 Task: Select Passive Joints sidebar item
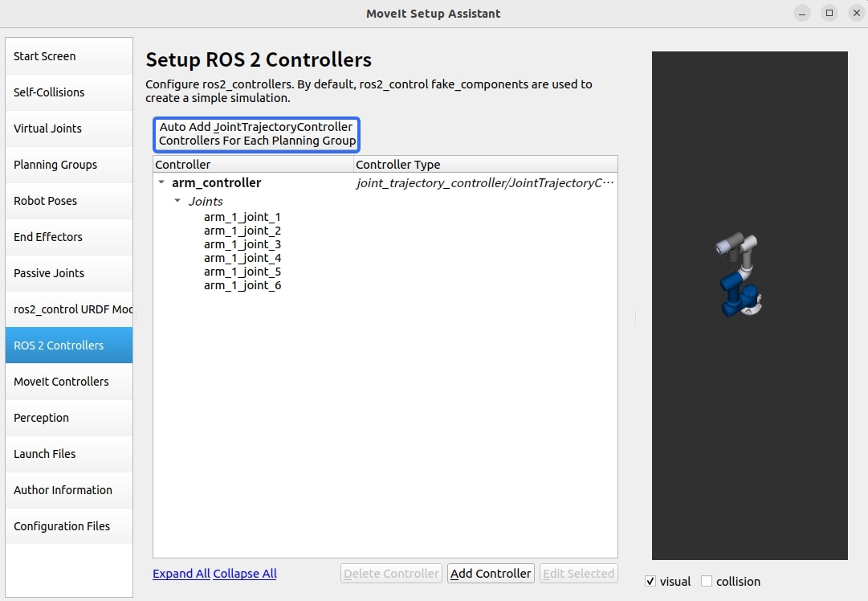[x=68, y=273]
